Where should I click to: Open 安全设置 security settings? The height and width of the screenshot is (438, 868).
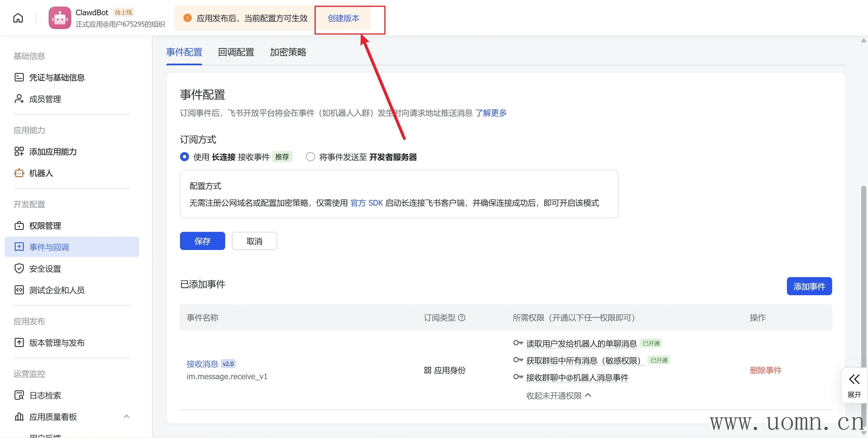coord(45,269)
